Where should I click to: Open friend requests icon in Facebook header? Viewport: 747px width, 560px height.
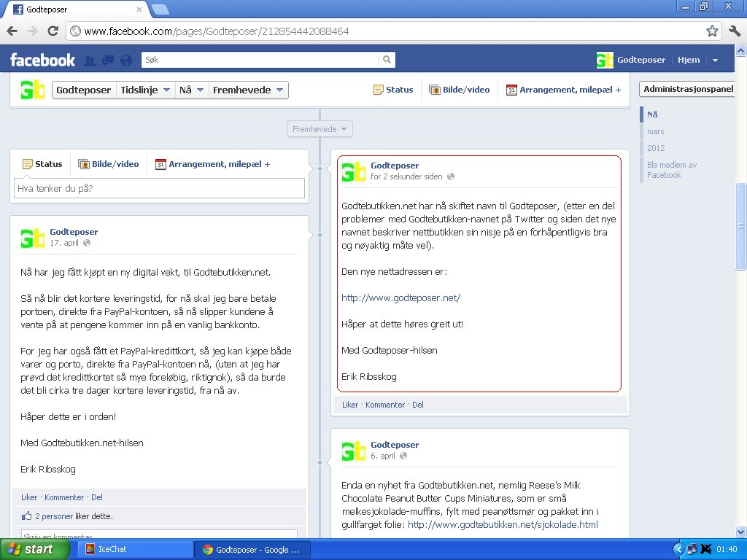[x=89, y=60]
